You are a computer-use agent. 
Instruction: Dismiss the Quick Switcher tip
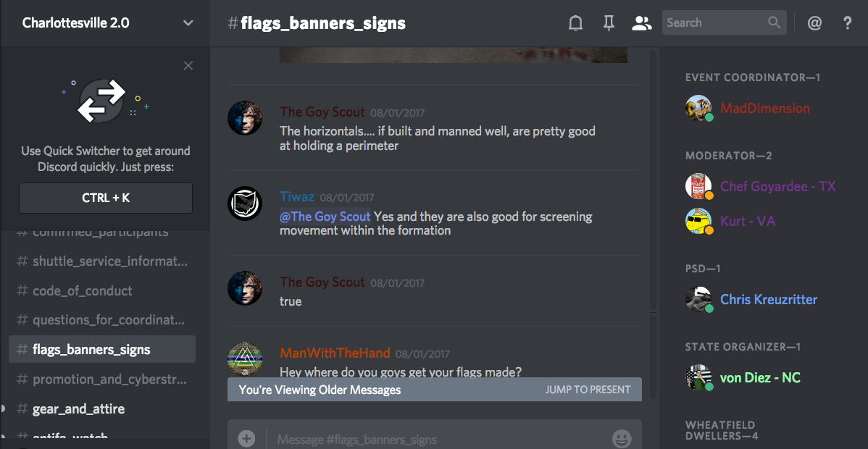tap(188, 66)
